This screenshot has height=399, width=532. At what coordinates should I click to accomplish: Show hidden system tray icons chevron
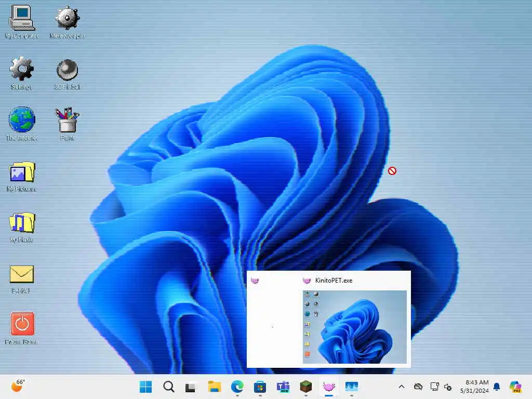[402, 387]
